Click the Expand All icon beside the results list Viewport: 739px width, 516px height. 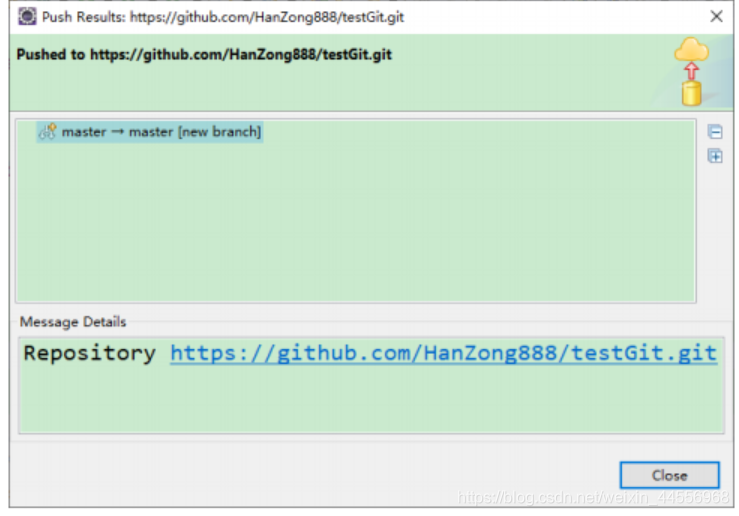[715, 156]
